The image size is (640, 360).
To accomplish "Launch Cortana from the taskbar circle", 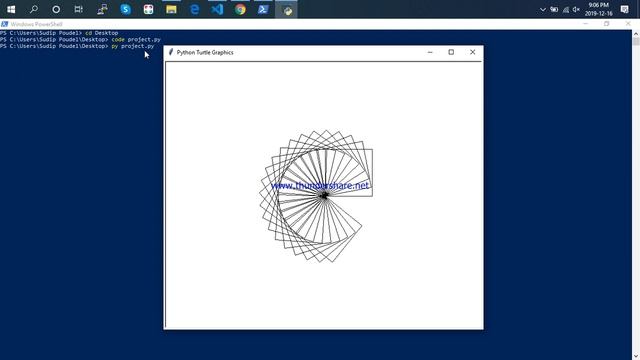I will click(56, 9).
